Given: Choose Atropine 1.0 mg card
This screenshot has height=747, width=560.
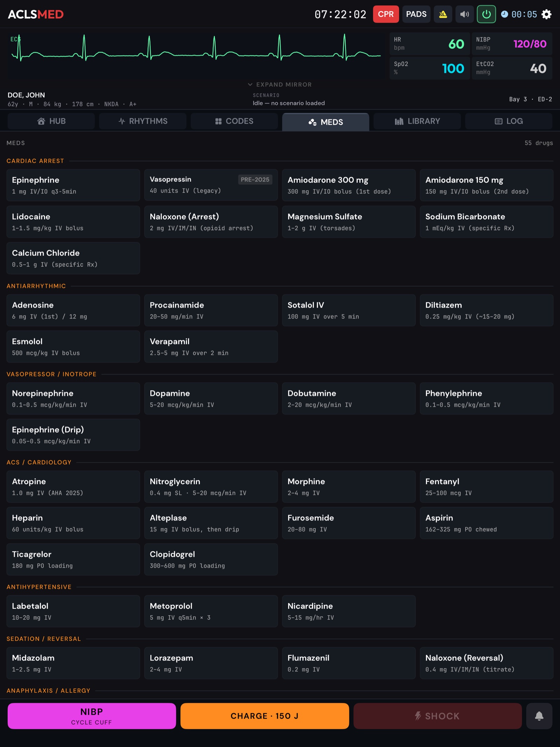Looking at the screenshot, I should [x=73, y=487].
